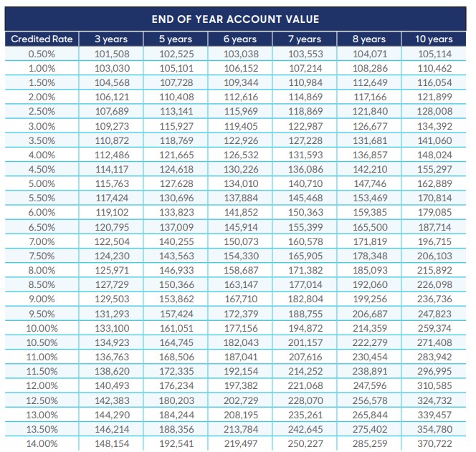
Task: Select the Credited Rate column header
Action: click(x=42, y=39)
